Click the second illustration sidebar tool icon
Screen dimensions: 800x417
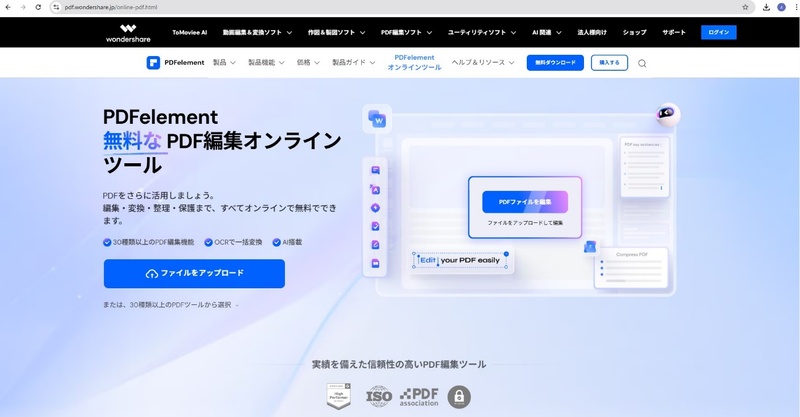(x=376, y=189)
